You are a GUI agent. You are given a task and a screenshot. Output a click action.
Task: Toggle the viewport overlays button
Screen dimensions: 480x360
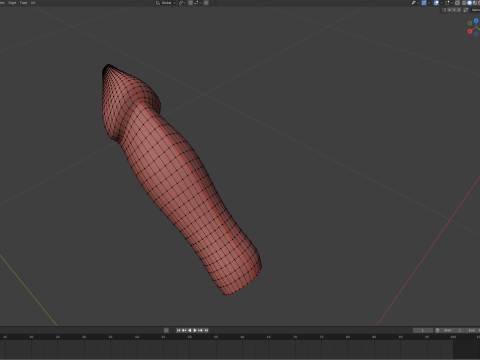point(436,3)
